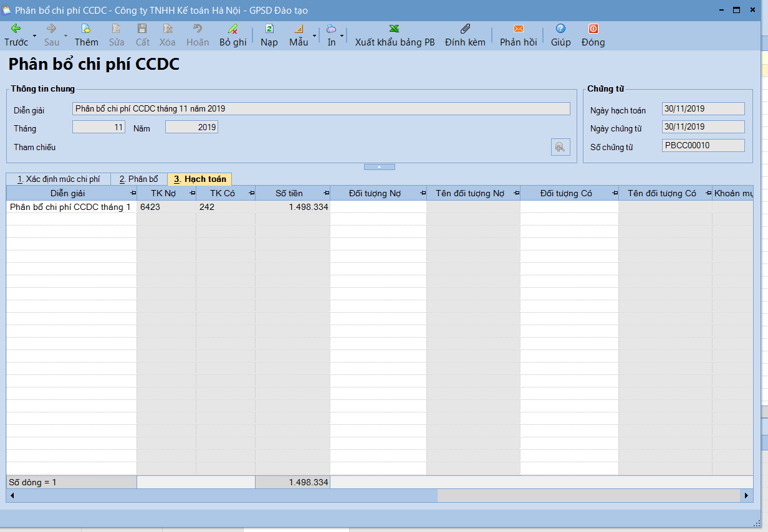Maximize the Phân bổ chi phí CCDC window

click(736, 10)
